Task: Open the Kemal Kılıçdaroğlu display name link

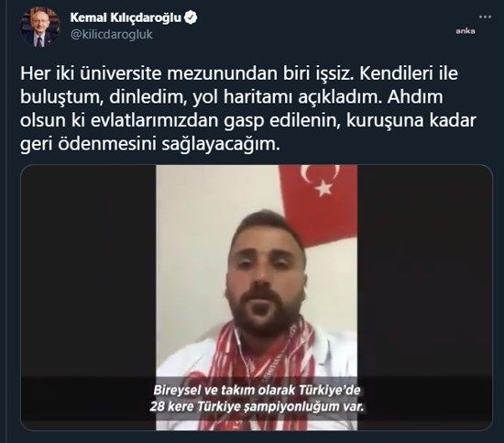Action: coord(126,17)
